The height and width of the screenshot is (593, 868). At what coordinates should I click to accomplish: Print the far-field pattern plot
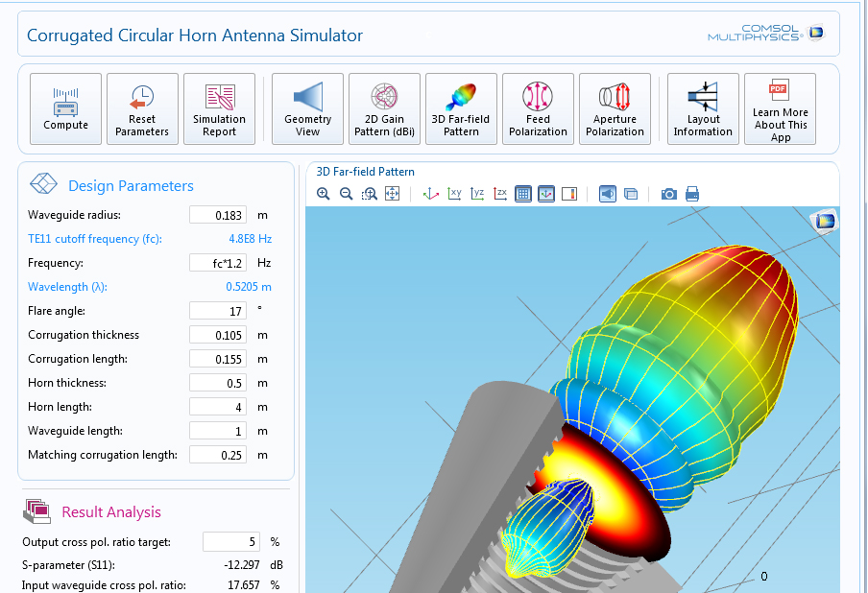click(x=692, y=194)
